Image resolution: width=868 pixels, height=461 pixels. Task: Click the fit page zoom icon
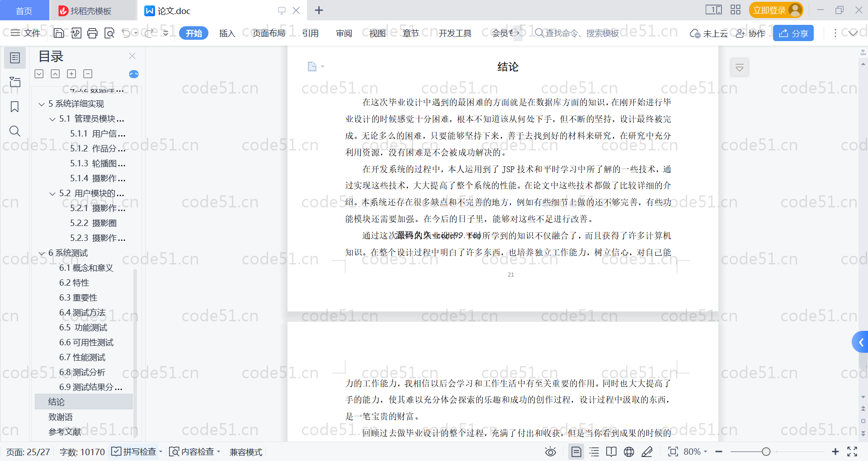point(673,452)
